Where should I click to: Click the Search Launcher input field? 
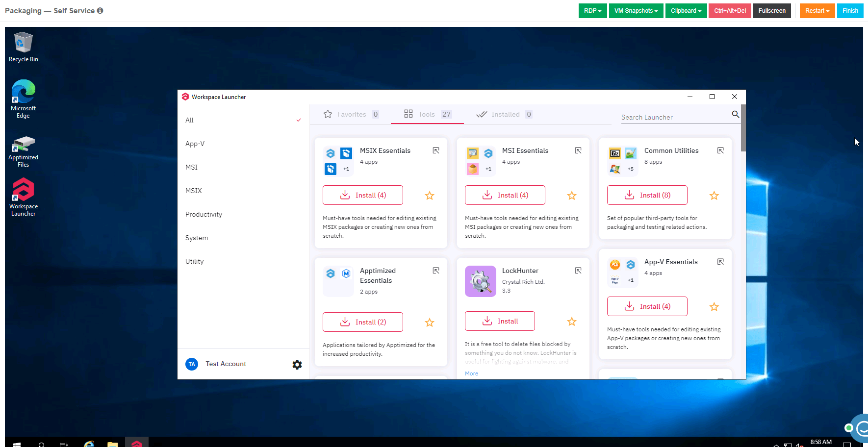pos(674,117)
